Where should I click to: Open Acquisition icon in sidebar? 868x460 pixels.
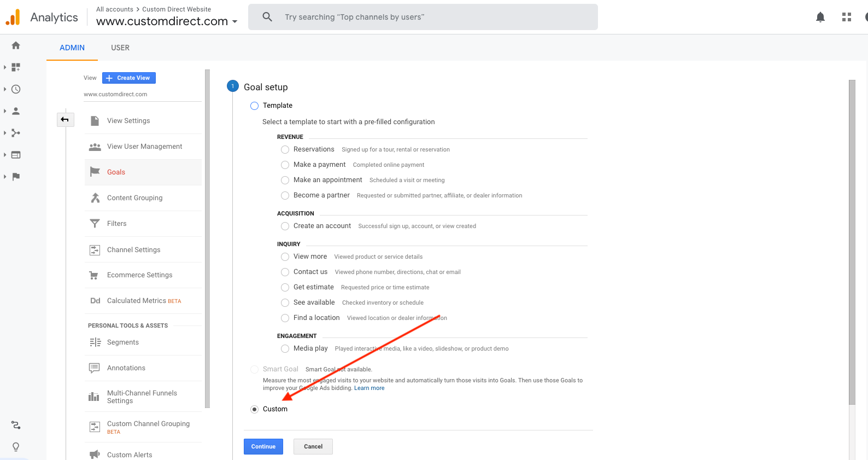(16, 133)
